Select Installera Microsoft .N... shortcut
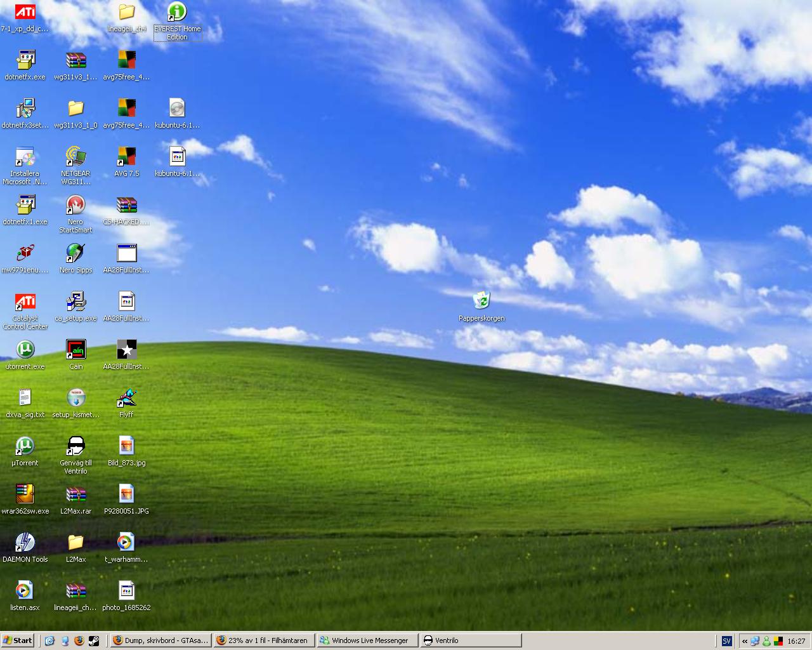812x650 pixels. coord(25,166)
